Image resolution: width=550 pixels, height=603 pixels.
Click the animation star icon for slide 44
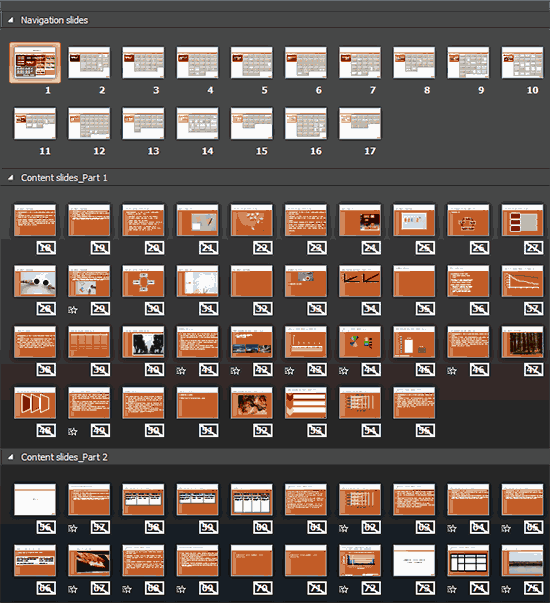344,370
